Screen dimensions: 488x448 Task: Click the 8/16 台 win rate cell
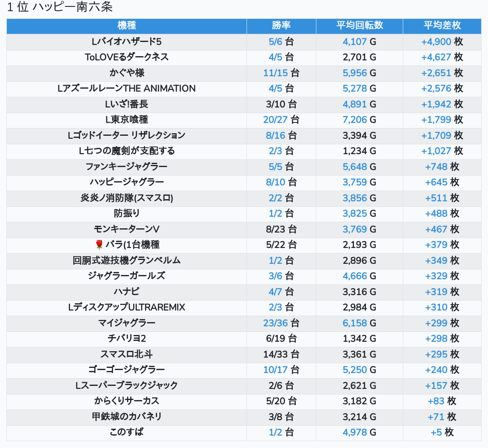pos(281,135)
